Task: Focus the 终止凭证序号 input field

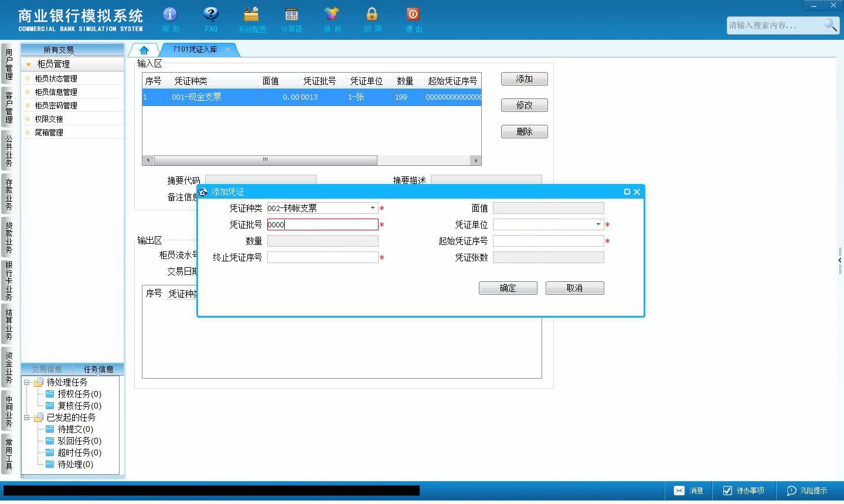Action: (323, 257)
